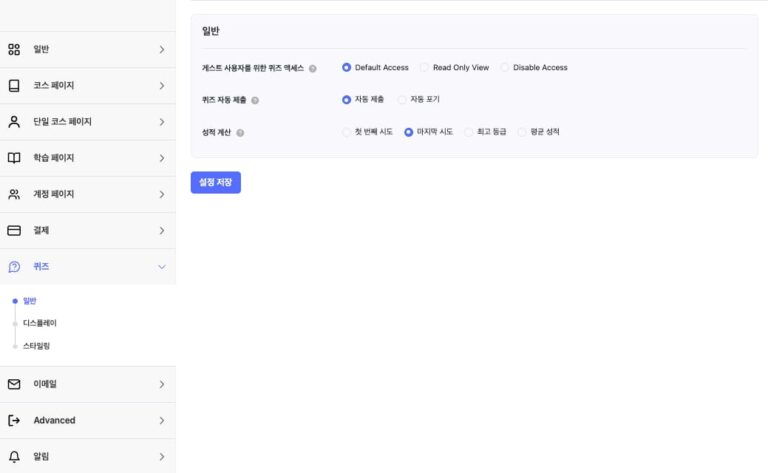Viewport: 768px width, 473px height.
Task: Click the users icon for 계정 페이지
Action: [x=14, y=194]
